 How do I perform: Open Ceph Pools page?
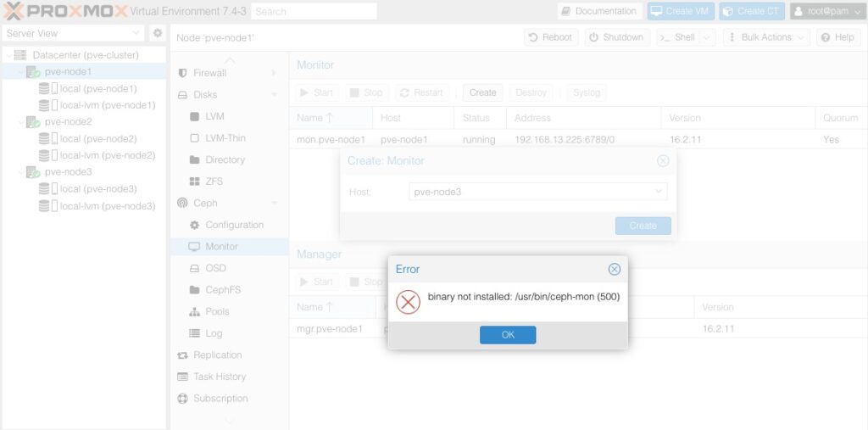point(217,311)
